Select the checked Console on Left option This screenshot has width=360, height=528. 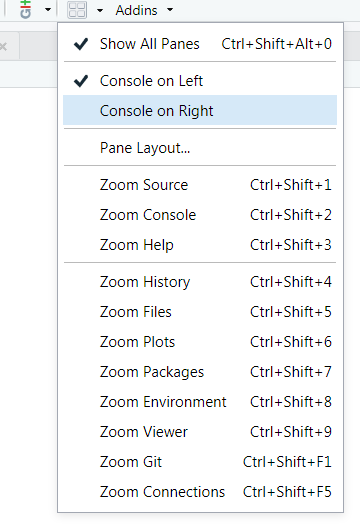200,81
